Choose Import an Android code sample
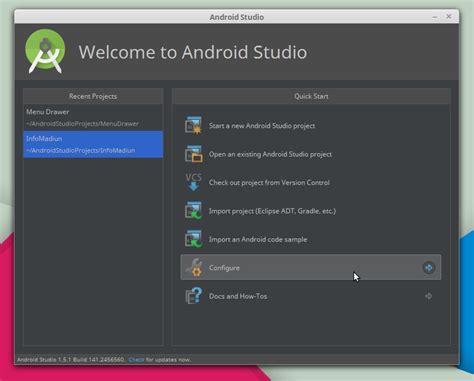 (311, 239)
